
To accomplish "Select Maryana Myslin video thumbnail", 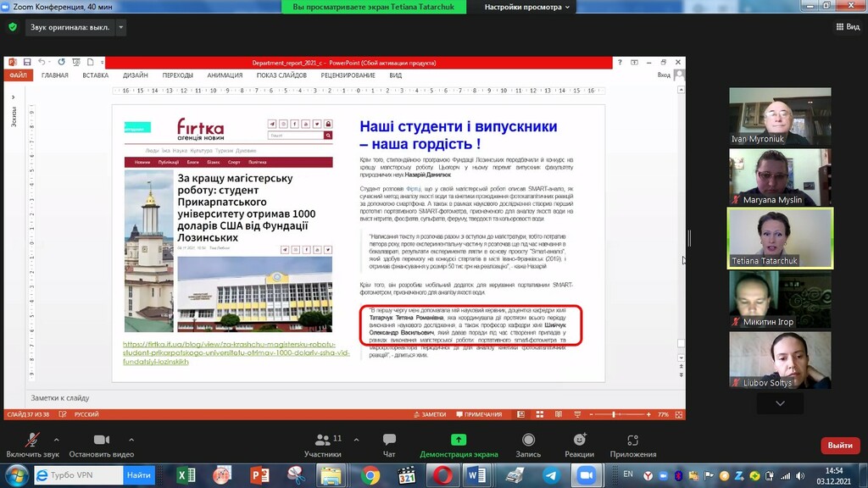I will click(780, 177).
